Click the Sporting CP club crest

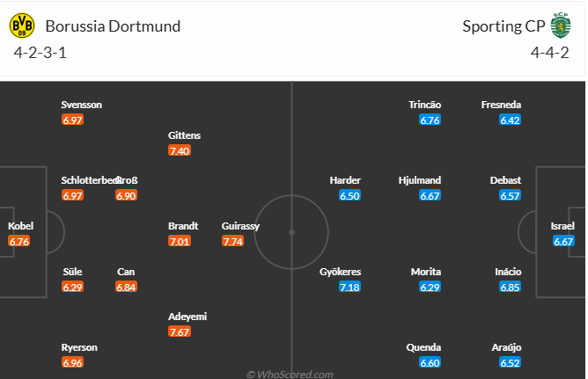(x=560, y=24)
